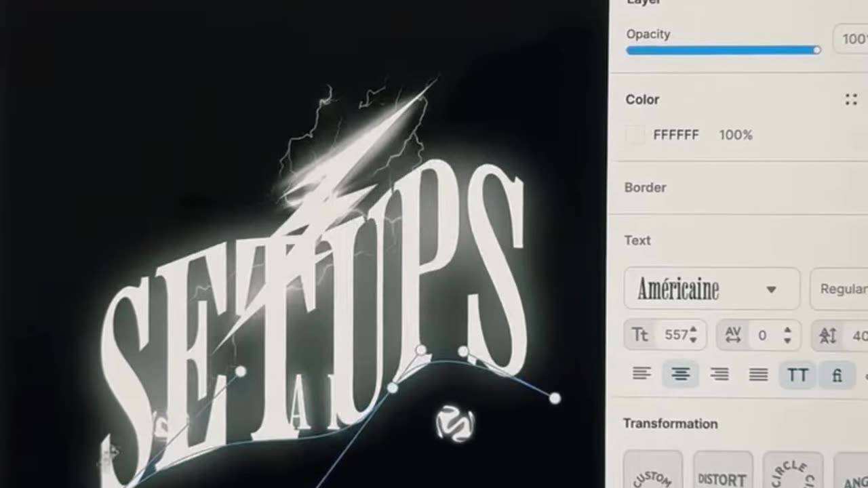
Task: Click the Opacity slider handle
Action: (x=816, y=50)
